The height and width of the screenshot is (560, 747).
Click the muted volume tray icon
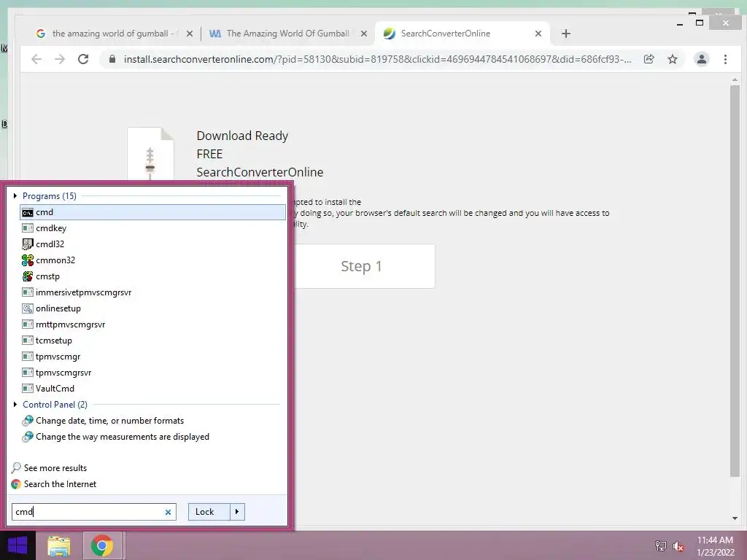coord(678,546)
